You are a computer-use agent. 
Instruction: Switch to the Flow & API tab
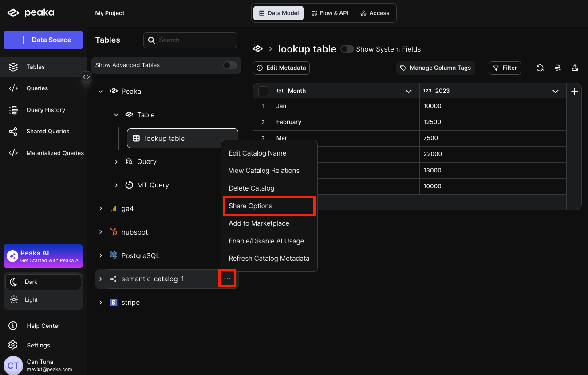(329, 13)
